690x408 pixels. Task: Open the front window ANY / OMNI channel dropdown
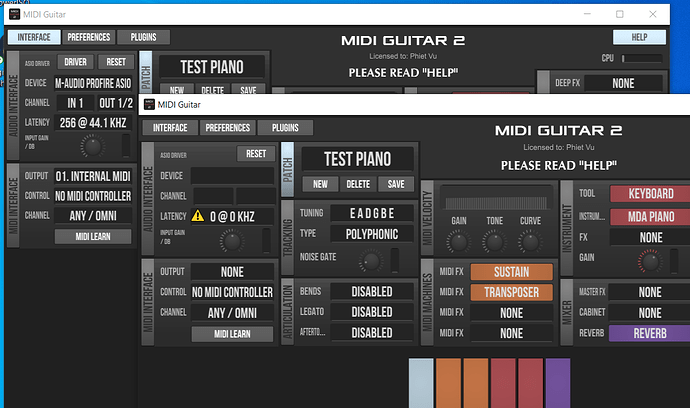[232, 313]
